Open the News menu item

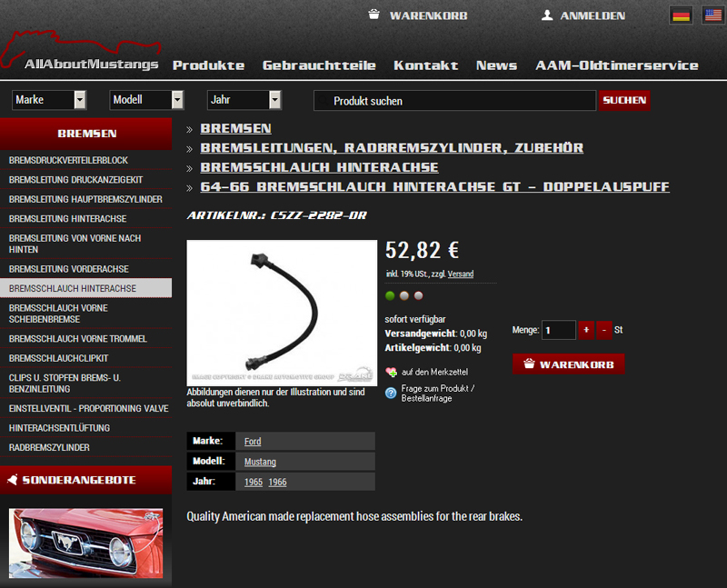496,65
